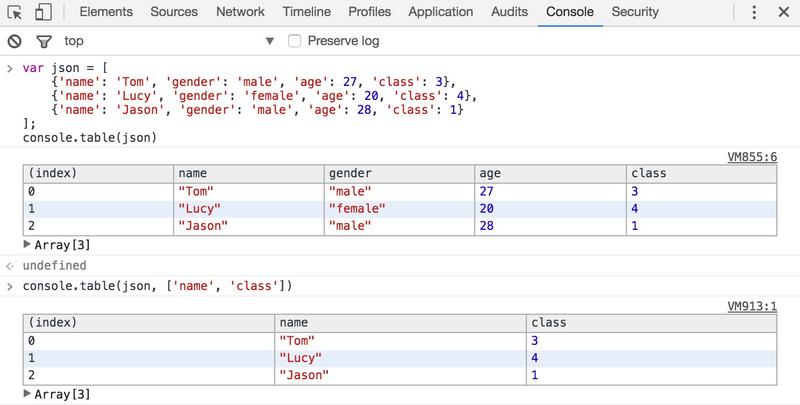Clear the console log icon
Screen dimensions: 800x405
tap(15, 41)
